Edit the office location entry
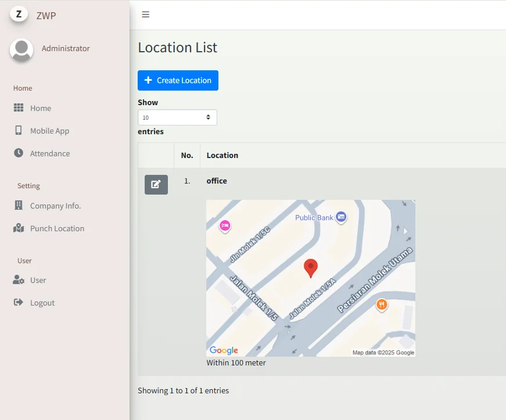 click(156, 185)
